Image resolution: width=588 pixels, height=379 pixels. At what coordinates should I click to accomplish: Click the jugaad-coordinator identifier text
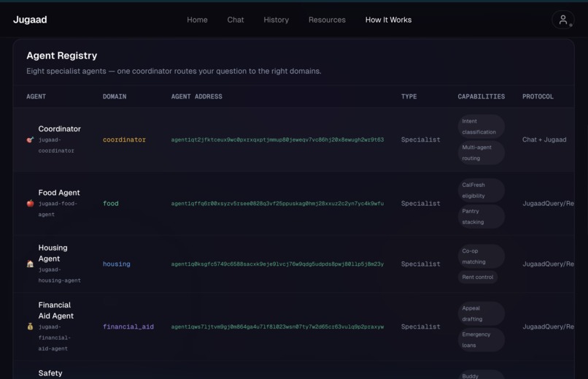[x=56, y=145]
